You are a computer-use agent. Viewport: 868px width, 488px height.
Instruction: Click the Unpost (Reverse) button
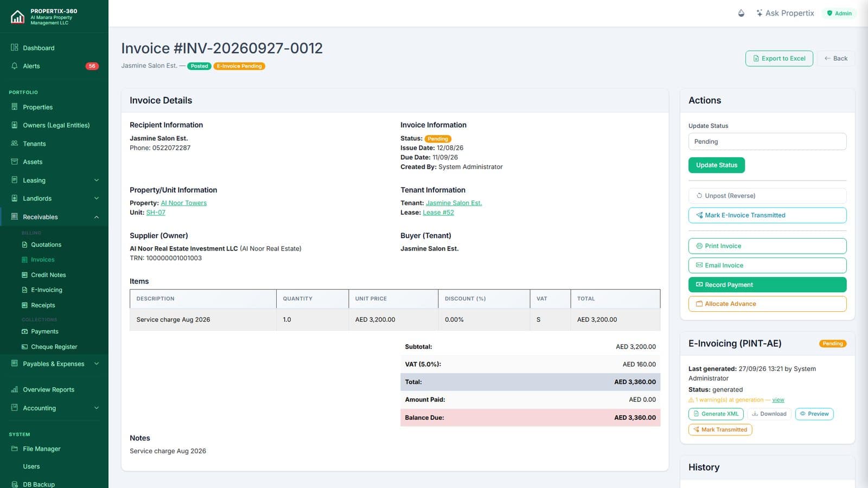pyautogui.click(x=767, y=196)
